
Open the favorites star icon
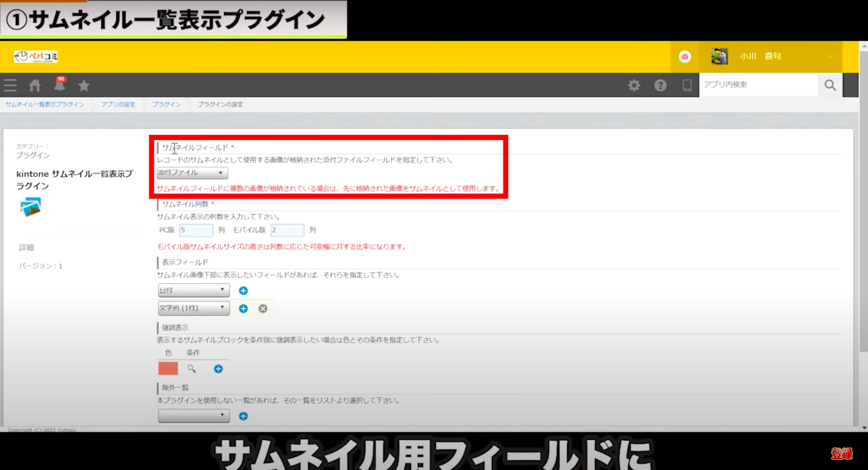(84, 86)
